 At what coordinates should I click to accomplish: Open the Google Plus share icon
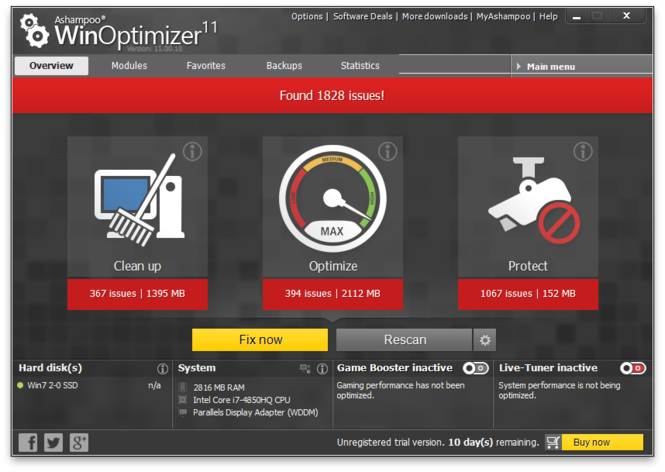(x=79, y=442)
